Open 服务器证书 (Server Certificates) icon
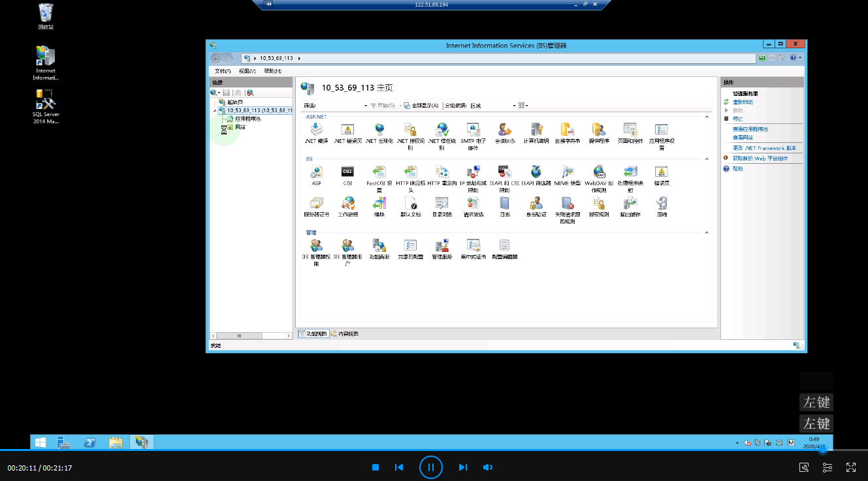Image resolution: width=868 pixels, height=481 pixels. pyautogui.click(x=316, y=204)
